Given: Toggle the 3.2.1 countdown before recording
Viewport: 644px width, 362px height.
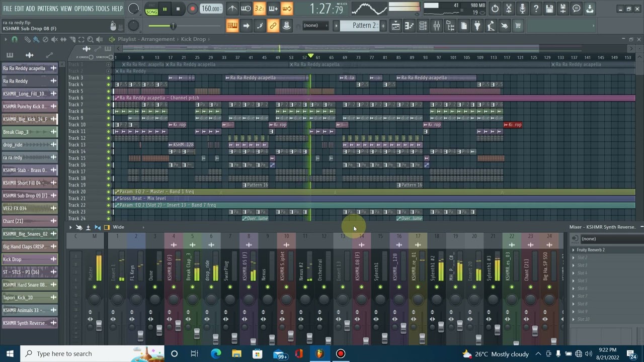Looking at the screenshot, I should tap(259, 9).
